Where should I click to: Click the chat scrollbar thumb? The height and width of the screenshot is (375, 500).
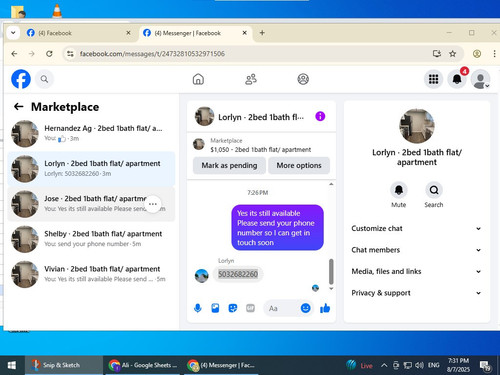(x=331, y=271)
